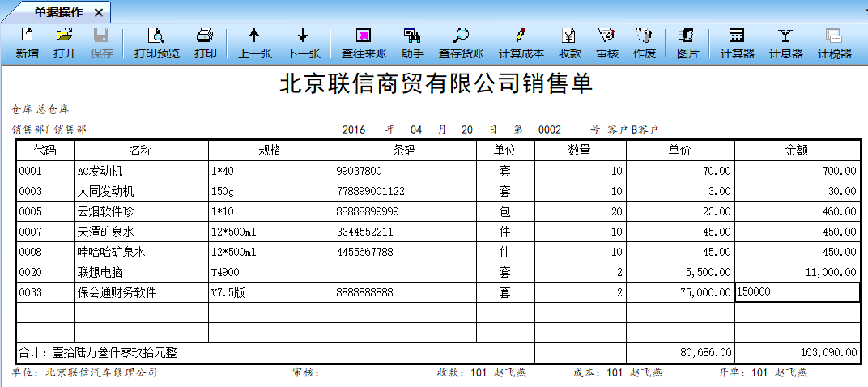Click the 仓库 总仓库 warehouse field
Image resolution: width=868 pixels, height=387 pixels.
point(40,109)
